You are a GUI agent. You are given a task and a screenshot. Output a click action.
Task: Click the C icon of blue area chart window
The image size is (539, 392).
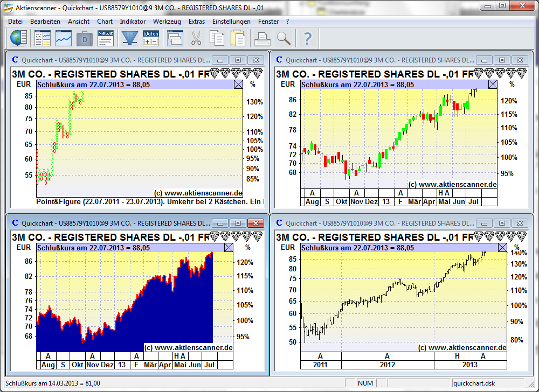tap(15, 223)
